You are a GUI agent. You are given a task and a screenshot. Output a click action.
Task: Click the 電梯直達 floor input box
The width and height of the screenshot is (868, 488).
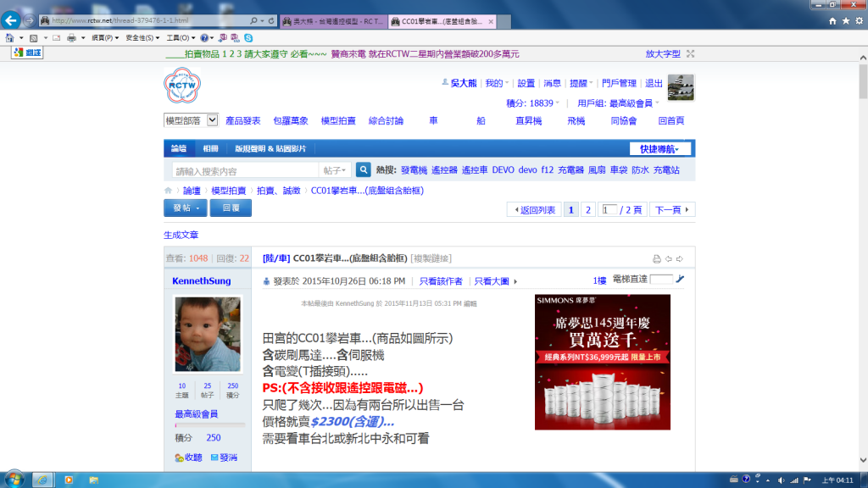(661, 280)
